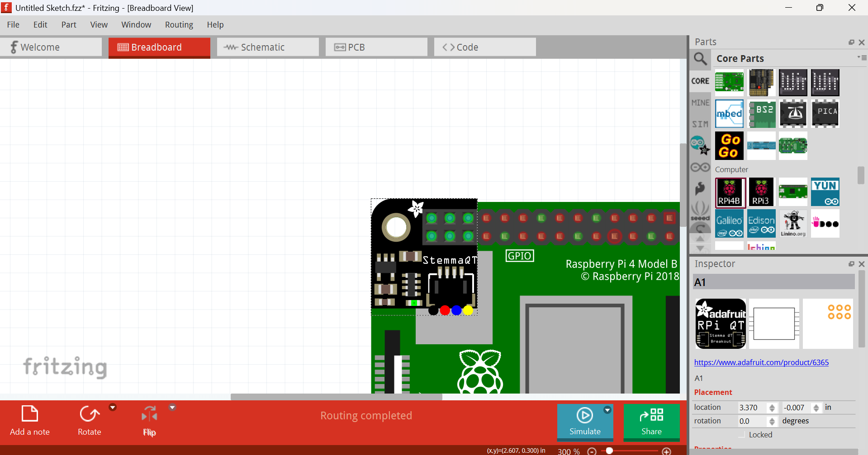Select the green board part in first row
868x455 pixels.
pos(730,82)
